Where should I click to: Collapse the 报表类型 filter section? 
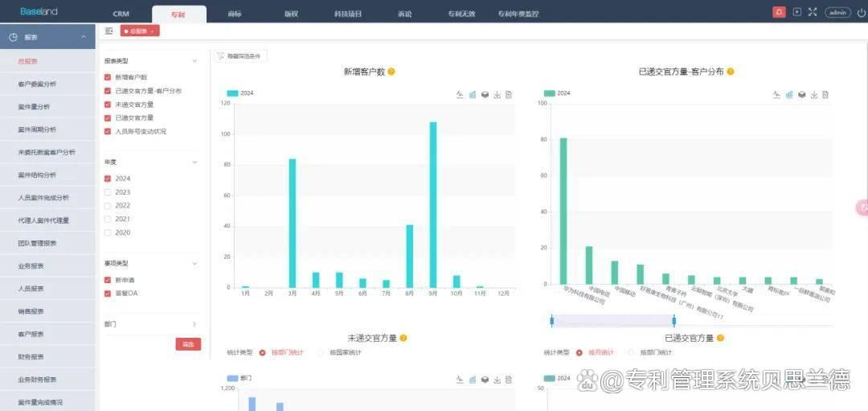(x=194, y=61)
